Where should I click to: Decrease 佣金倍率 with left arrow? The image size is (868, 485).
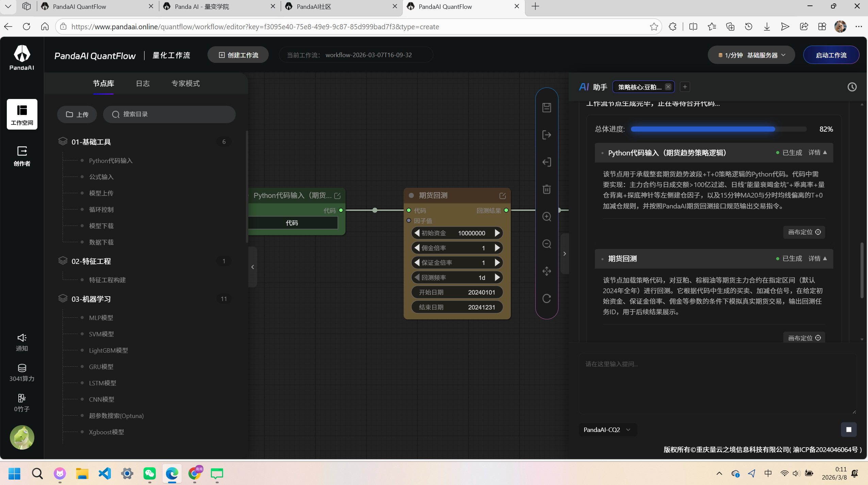tap(417, 248)
